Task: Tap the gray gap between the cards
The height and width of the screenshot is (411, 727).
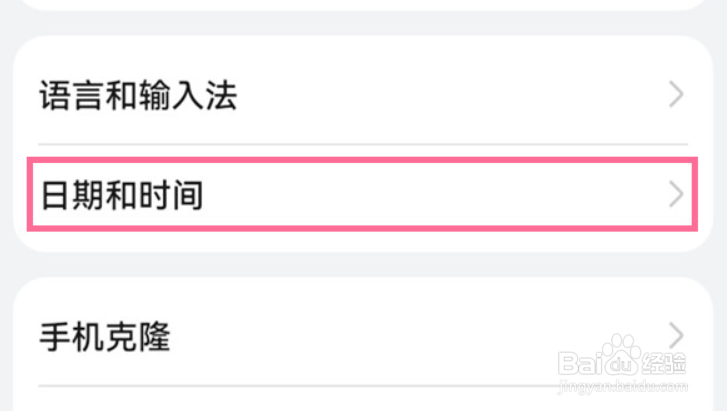Action: tap(363, 265)
